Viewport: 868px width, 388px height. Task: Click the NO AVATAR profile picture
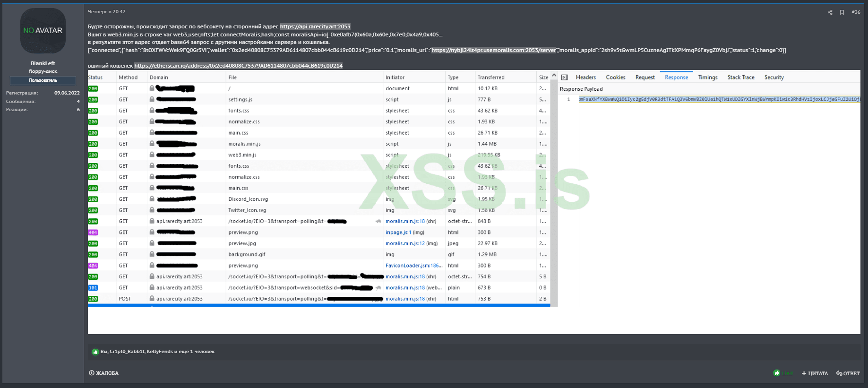[43, 31]
